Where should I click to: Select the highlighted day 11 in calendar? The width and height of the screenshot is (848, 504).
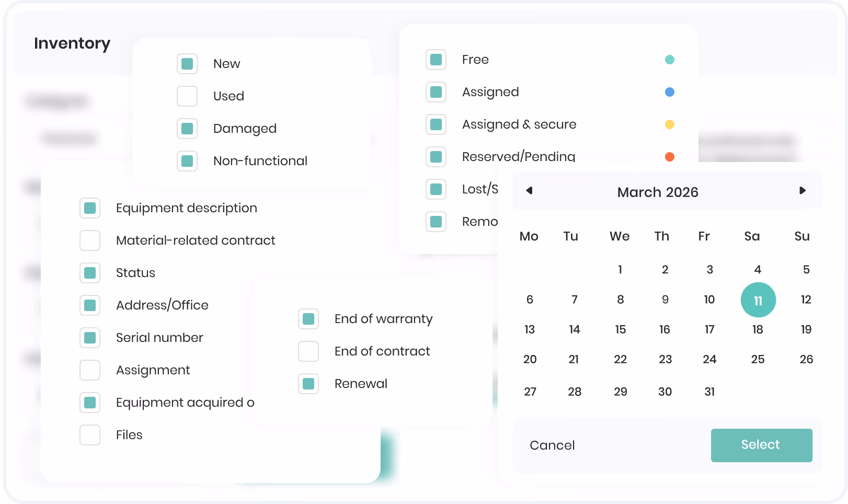pyautogui.click(x=758, y=300)
